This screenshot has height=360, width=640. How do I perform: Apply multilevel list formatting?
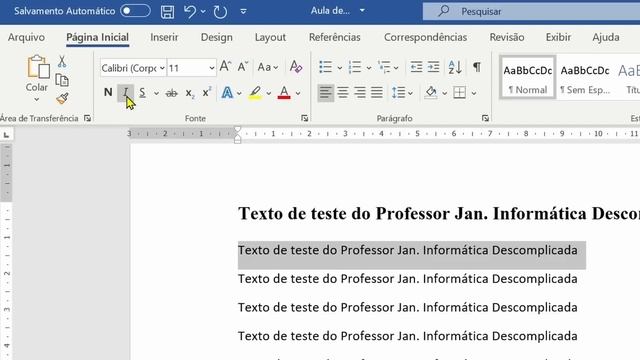tap(384, 67)
